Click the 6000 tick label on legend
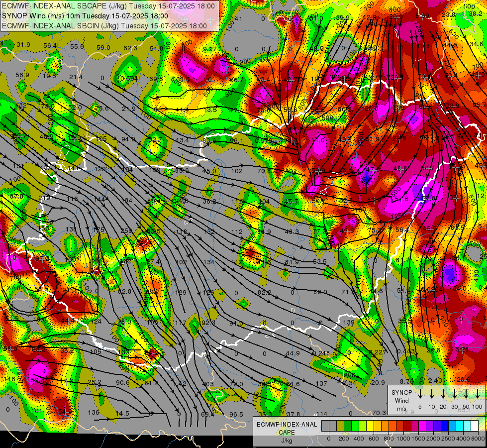 click(x=478, y=439)
